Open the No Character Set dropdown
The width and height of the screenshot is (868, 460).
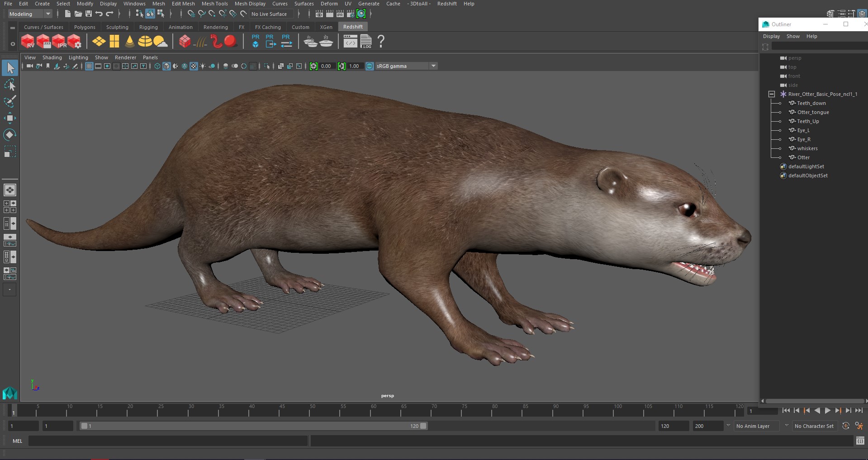point(816,426)
